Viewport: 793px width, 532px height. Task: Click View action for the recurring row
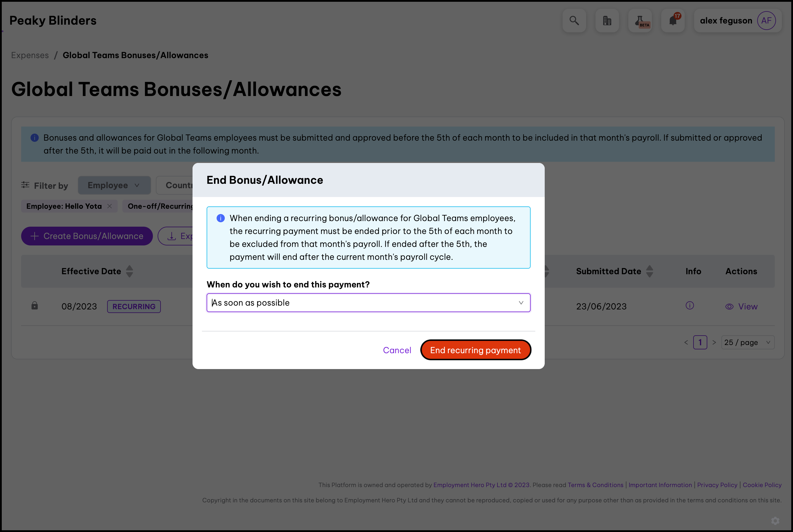tap(741, 307)
